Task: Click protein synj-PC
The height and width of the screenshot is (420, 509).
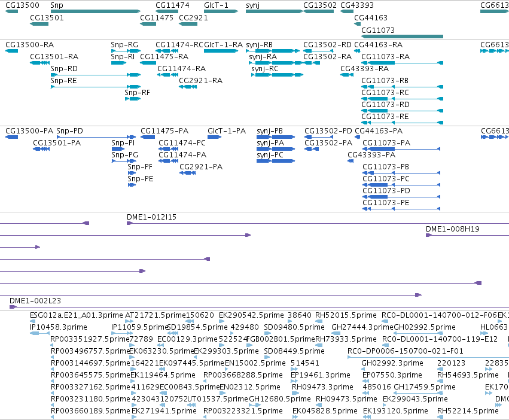Action: [270, 155]
